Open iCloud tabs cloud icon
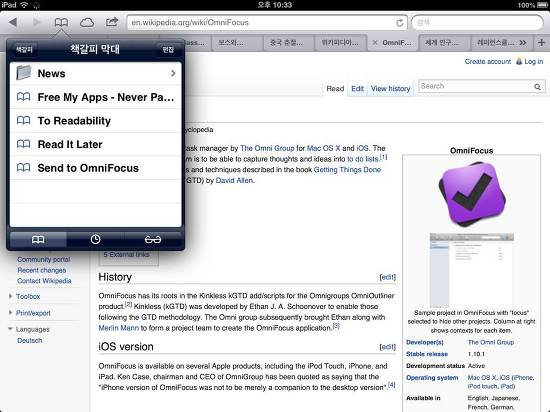The width and height of the screenshot is (550, 412). 87,23
